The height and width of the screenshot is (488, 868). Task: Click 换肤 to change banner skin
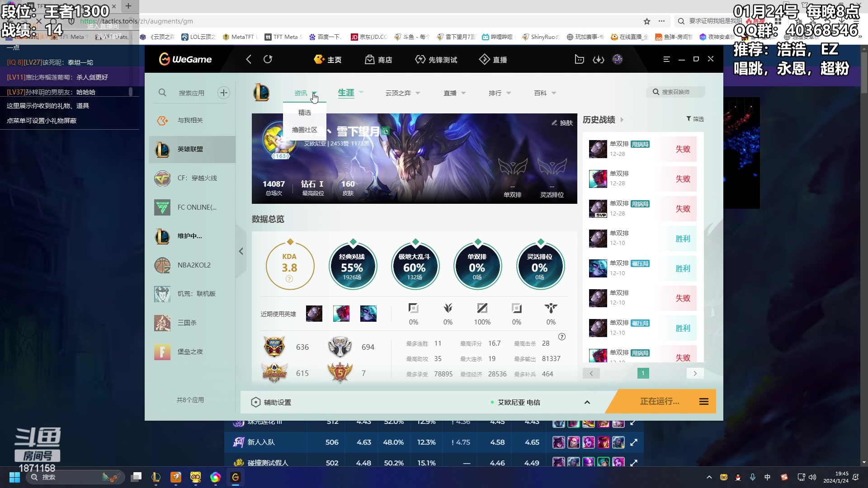[562, 123]
